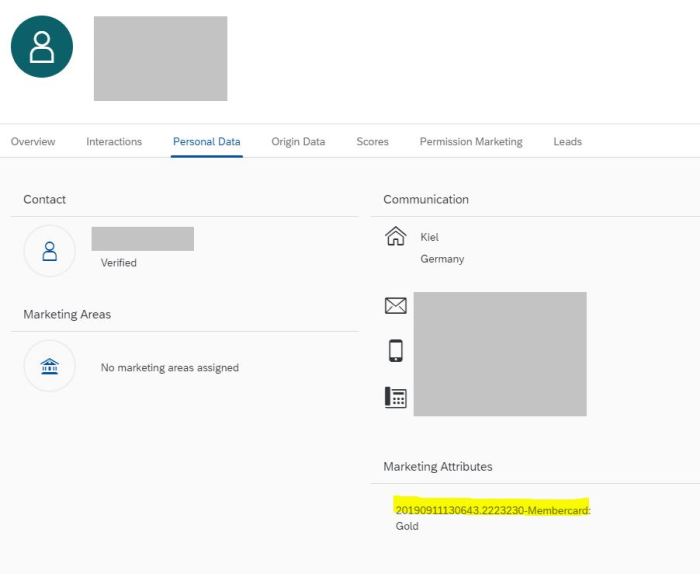The image size is (700, 574).
Task: Open the Origin Data tab
Action: [298, 141]
